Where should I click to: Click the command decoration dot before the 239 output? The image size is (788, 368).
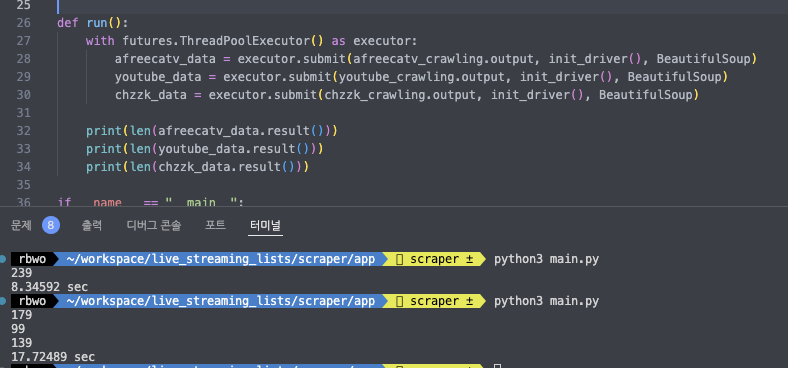3,259
